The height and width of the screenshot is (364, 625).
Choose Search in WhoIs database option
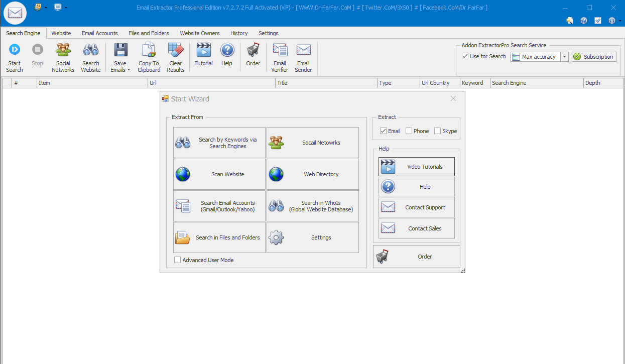313,206
